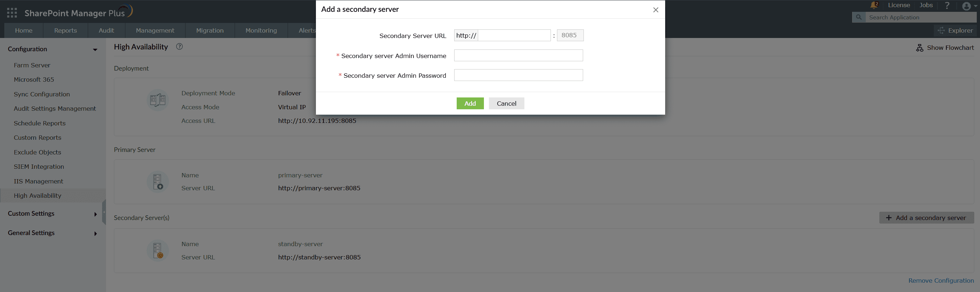Click the Remove Configuration link
The image size is (980, 292).
pyautogui.click(x=941, y=281)
